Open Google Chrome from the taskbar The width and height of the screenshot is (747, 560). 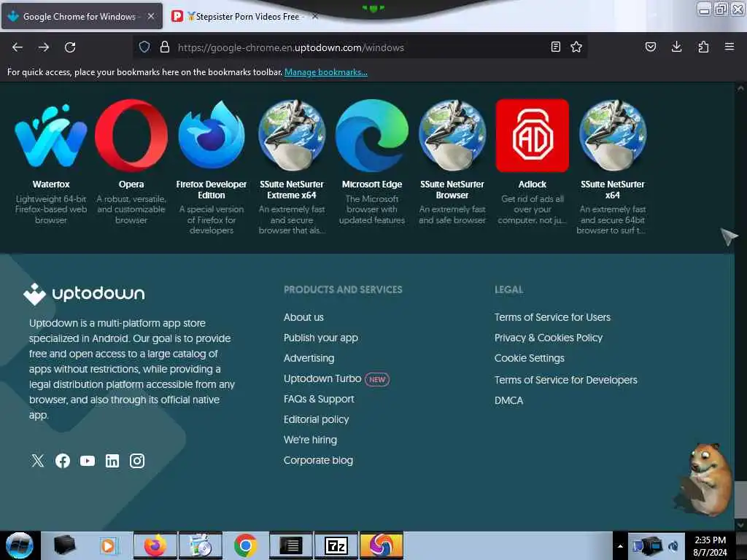[x=245, y=545]
